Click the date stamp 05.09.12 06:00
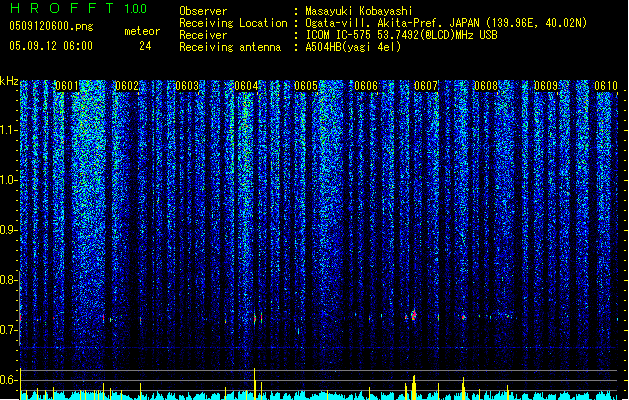Image resolution: width=629 pixels, height=400 pixels. click(51, 46)
